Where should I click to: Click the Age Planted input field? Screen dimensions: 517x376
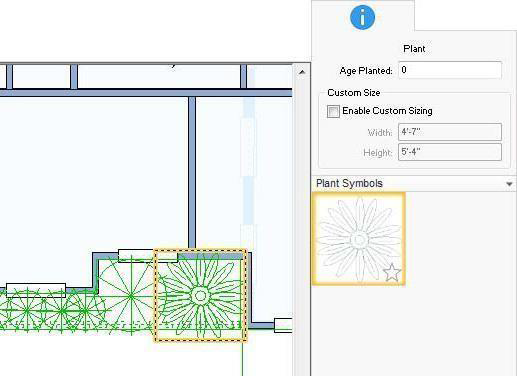click(450, 70)
